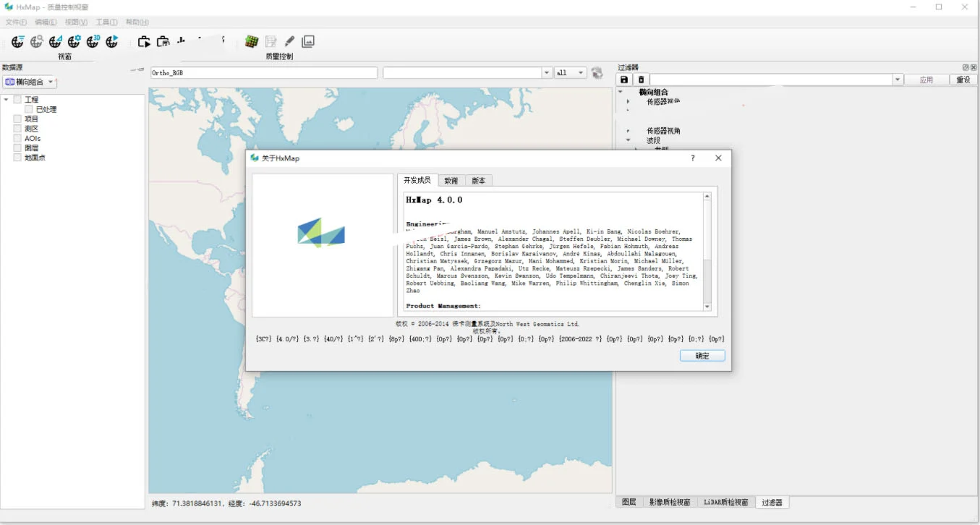Open the filter name combo box dropdown arrow
This screenshot has width=980, height=525.
tap(898, 80)
